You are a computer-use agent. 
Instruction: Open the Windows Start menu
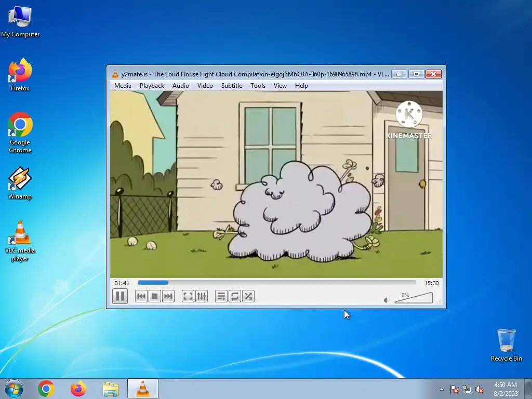(14, 389)
